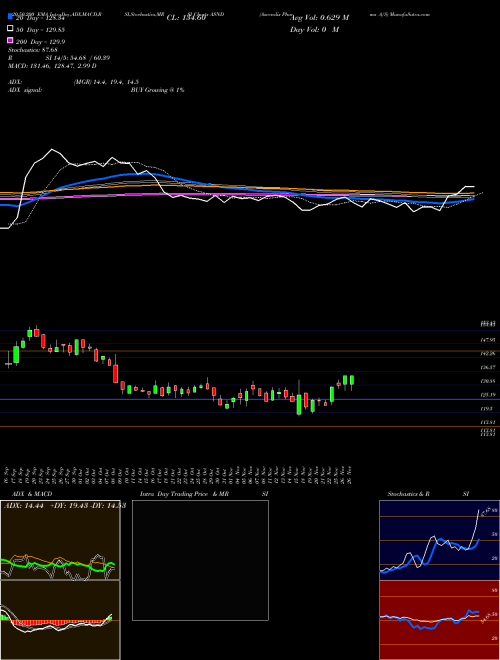Click the Day Vol: 0 M text
Screen dimensions: 500x660
click(x=314, y=30)
